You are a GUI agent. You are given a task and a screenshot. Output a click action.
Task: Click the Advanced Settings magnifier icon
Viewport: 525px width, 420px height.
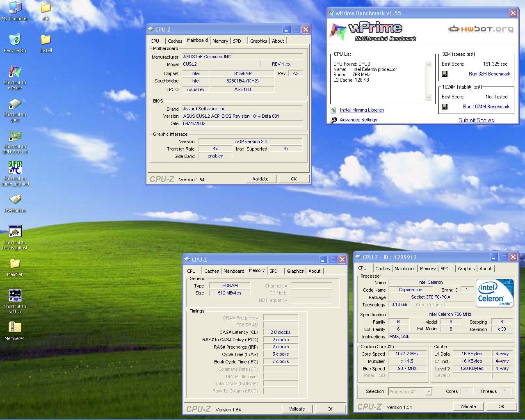(333, 120)
